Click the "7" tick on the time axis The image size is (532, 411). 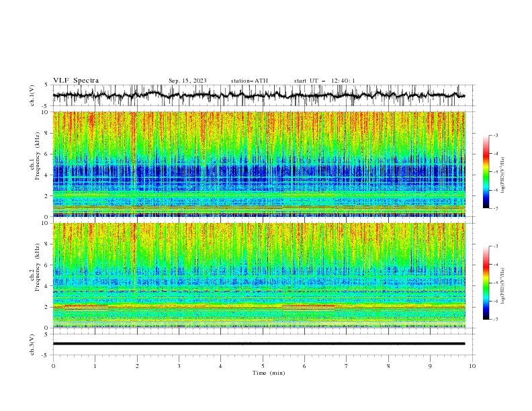point(347,366)
